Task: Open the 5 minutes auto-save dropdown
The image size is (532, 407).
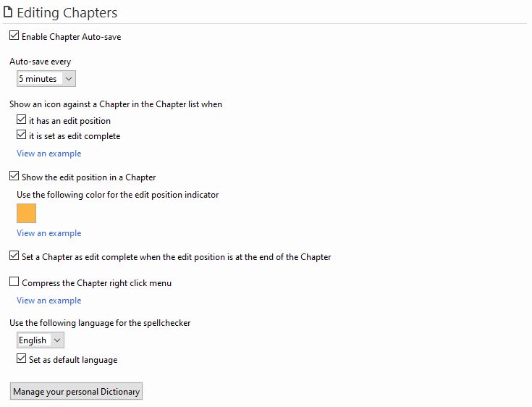Action: click(x=46, y=79)
